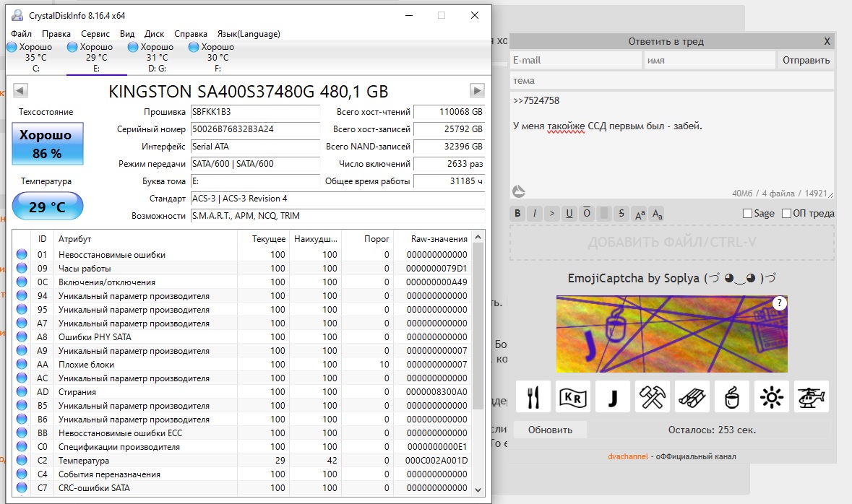Click the fork and knife captcha icon
Viewport: 852px width, 504px height.
point(533,396)
